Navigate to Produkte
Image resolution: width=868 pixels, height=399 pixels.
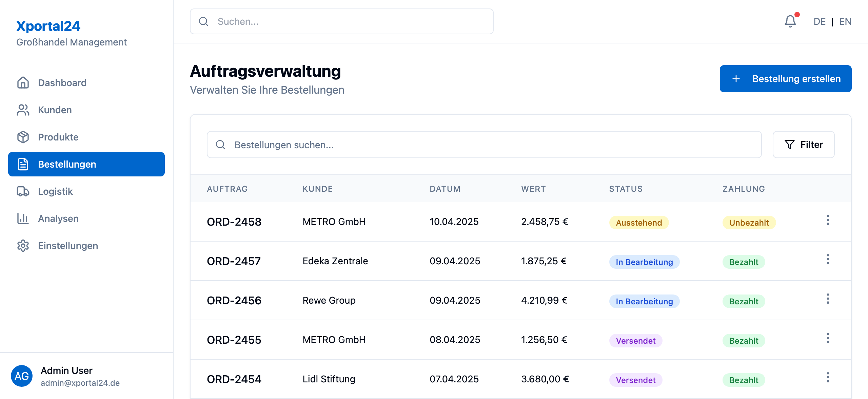[x=86, y=137]
